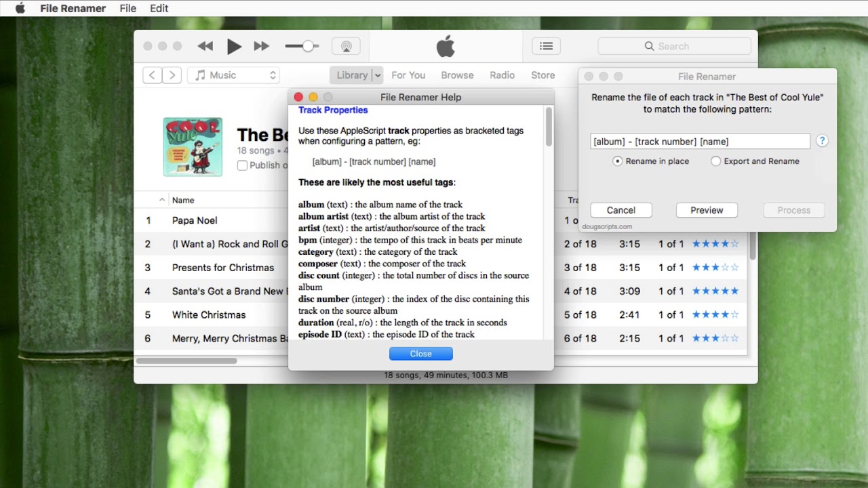
Task: Click the iTunes fast-forward button
Action: [262, 46]
